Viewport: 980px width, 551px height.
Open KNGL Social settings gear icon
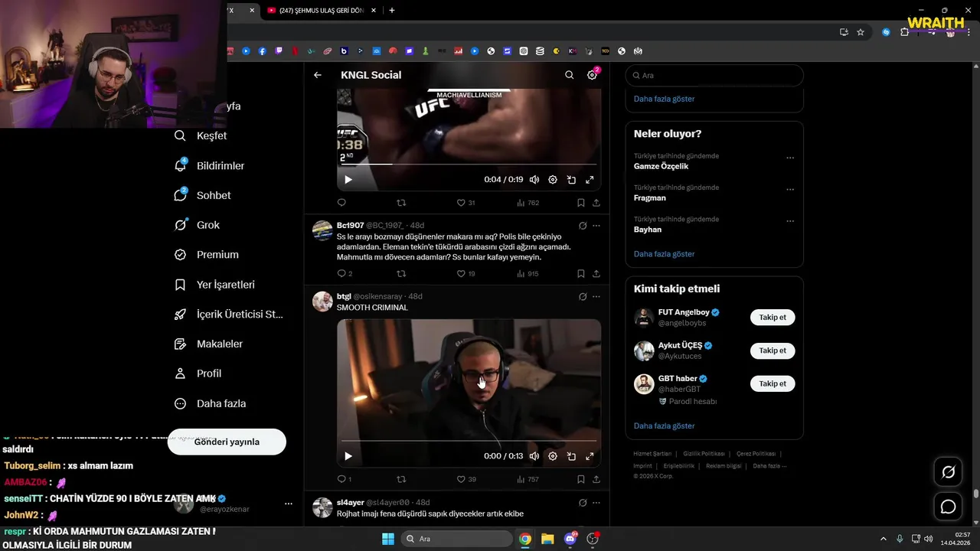click(592, 75)
